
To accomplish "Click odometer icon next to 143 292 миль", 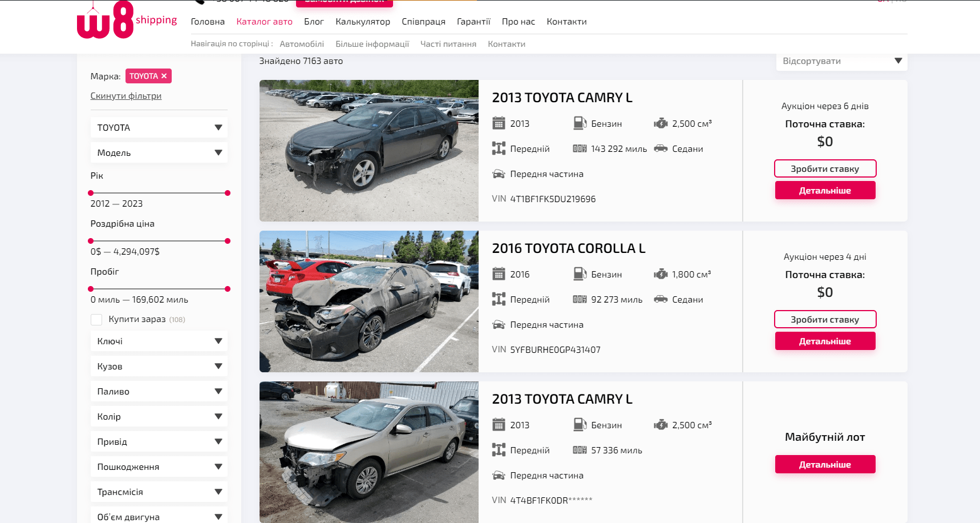I will 580,148.
